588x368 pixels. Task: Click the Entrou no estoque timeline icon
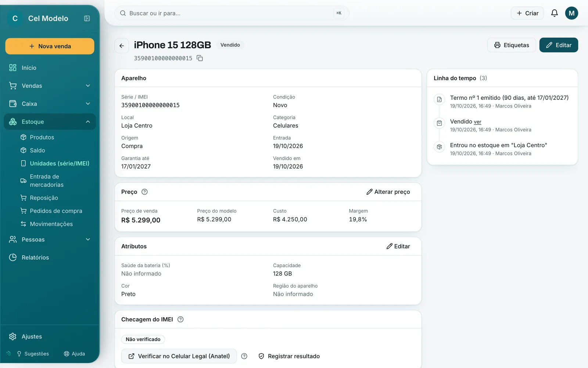click(439, 147)
